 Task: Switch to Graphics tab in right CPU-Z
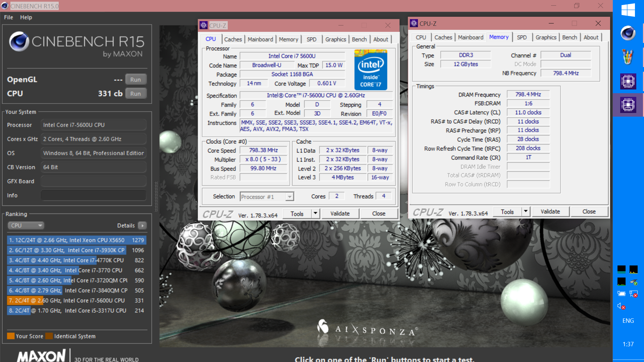coord(546,38)
